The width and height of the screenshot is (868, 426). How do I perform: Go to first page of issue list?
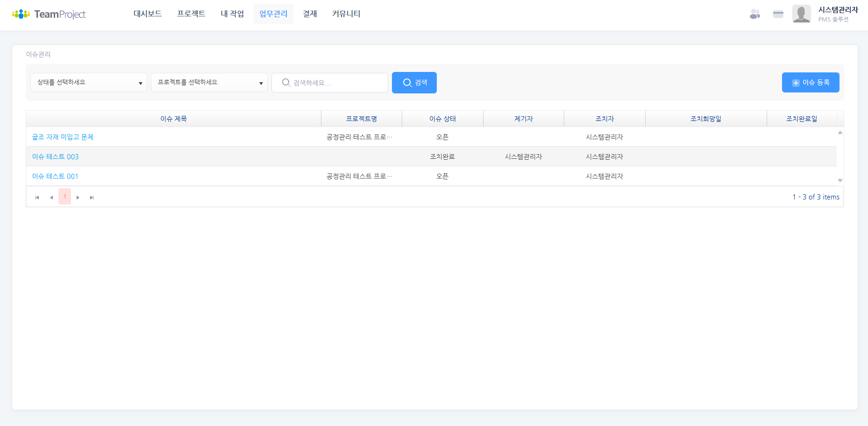tap(37, 197)
